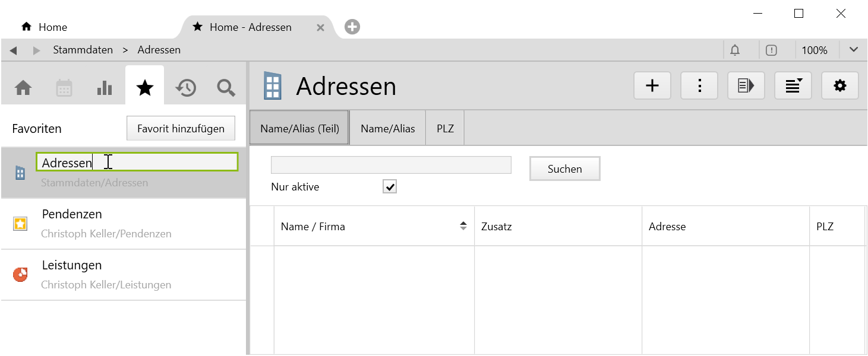This screenshot has width=868, height=356.
Task: Click the Favorit hinzufügen button
Action: 181,129
